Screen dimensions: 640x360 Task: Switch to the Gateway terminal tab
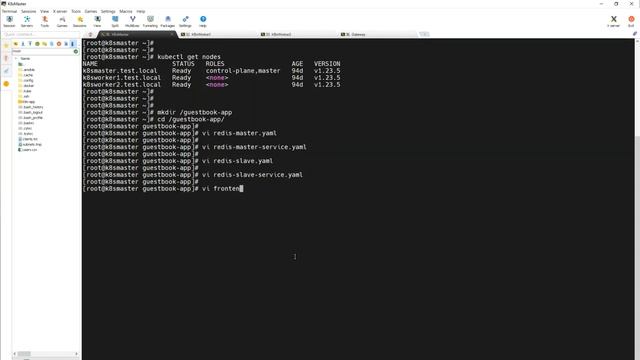click(378, 34)
